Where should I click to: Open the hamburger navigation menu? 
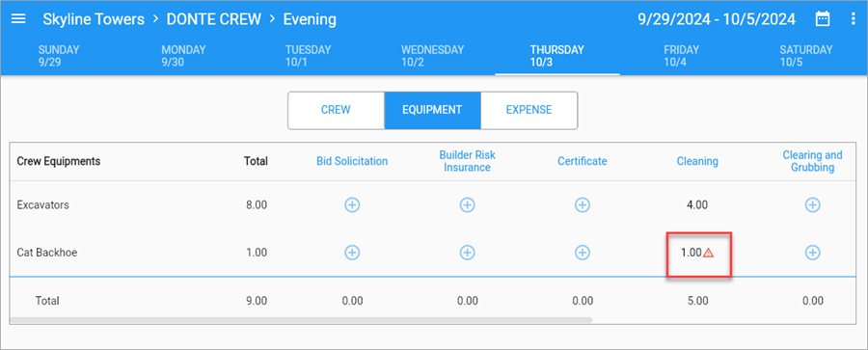[x=19, y=19]
